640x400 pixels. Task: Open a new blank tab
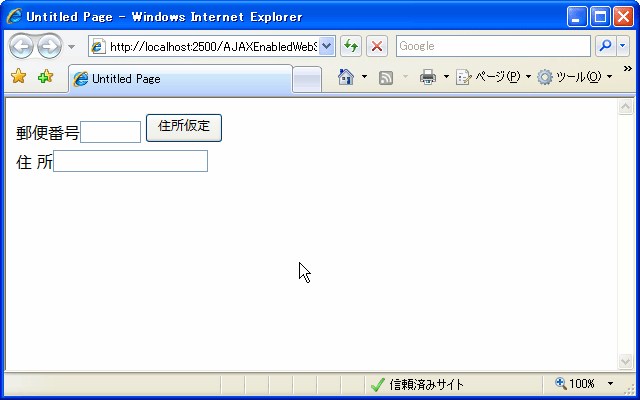pyautogui.click(x=307, y=79)
